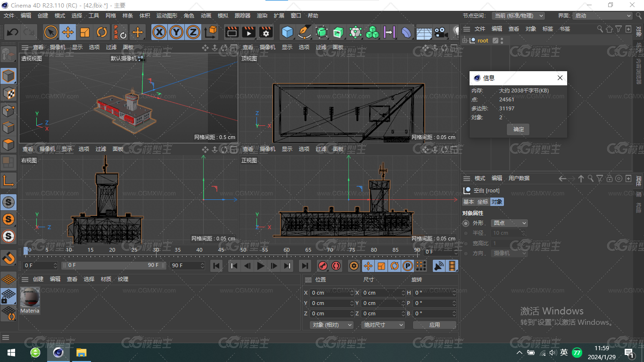Jump to the animation end button

[x=305, y=266]
